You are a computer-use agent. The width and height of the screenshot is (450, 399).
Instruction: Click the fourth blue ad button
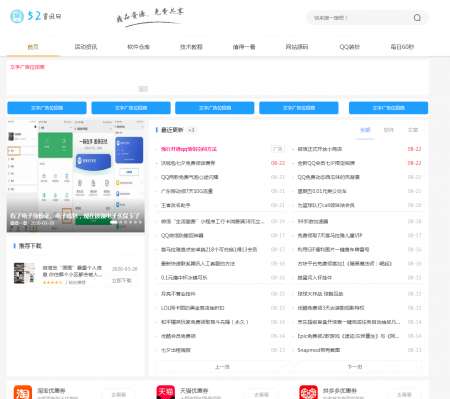click(x=299, y=108)
